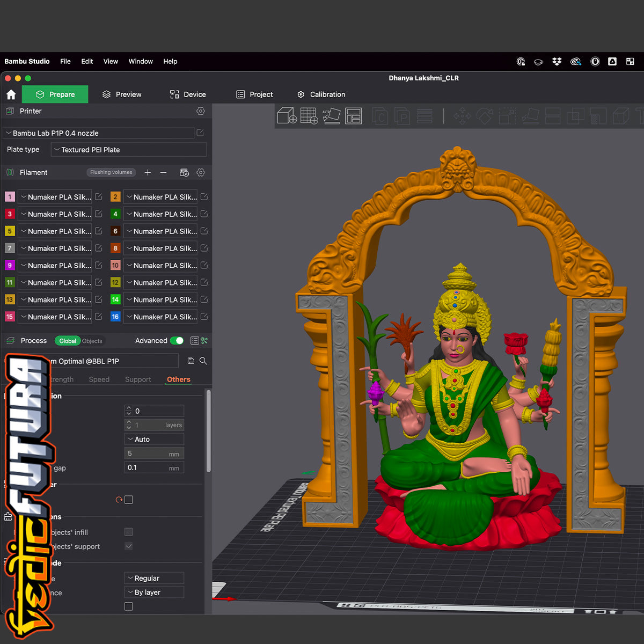Click the blue filament 16 color swatch
Screen dimensions: 644x644
[x=115, y=317]
